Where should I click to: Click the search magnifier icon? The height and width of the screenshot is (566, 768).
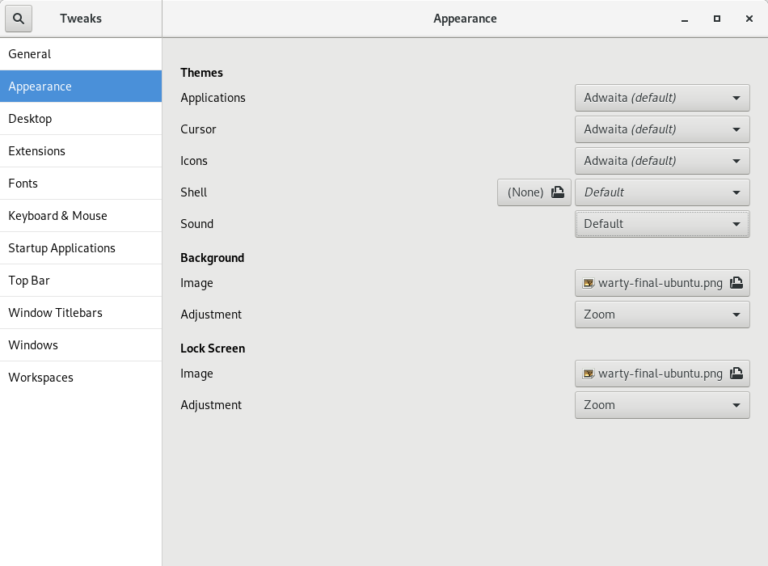19,19
